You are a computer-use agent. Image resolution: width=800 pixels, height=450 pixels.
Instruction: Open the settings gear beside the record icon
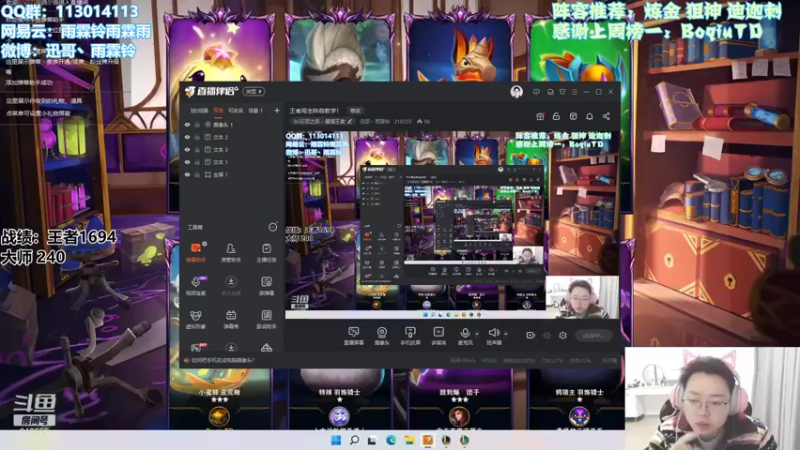pos(563,335)
